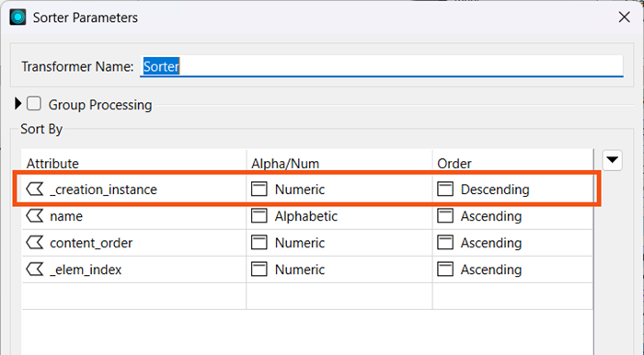Open the Sort By options dropdown arrow

(613, 160)
